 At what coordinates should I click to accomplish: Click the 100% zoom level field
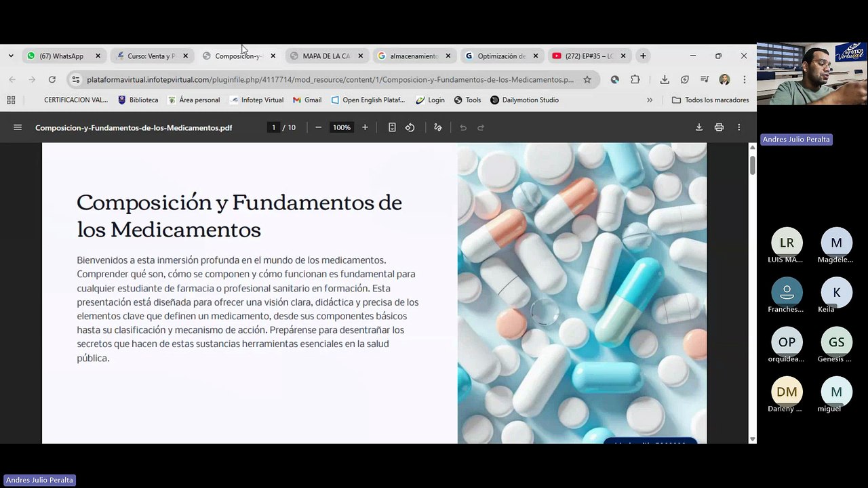click(342, 127)
